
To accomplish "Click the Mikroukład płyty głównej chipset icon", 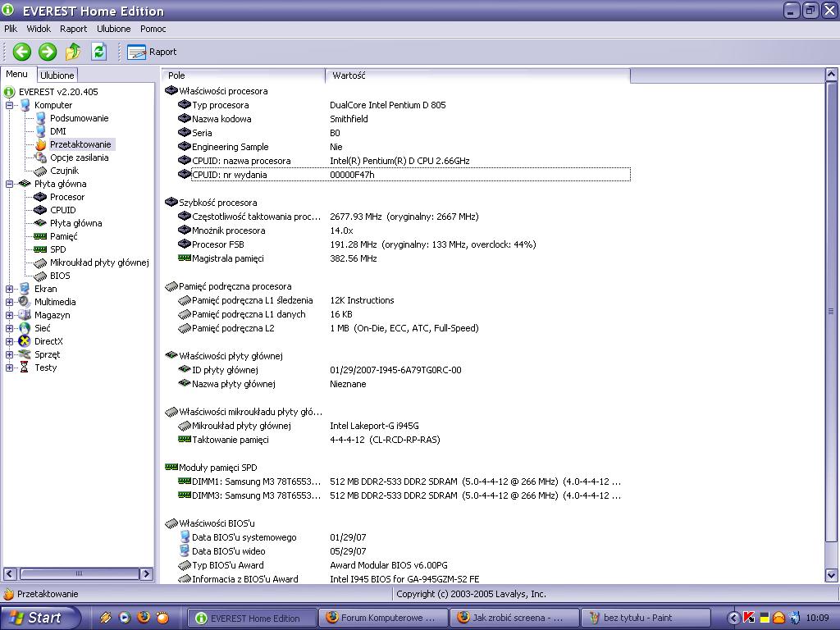I will coord(41,262).
